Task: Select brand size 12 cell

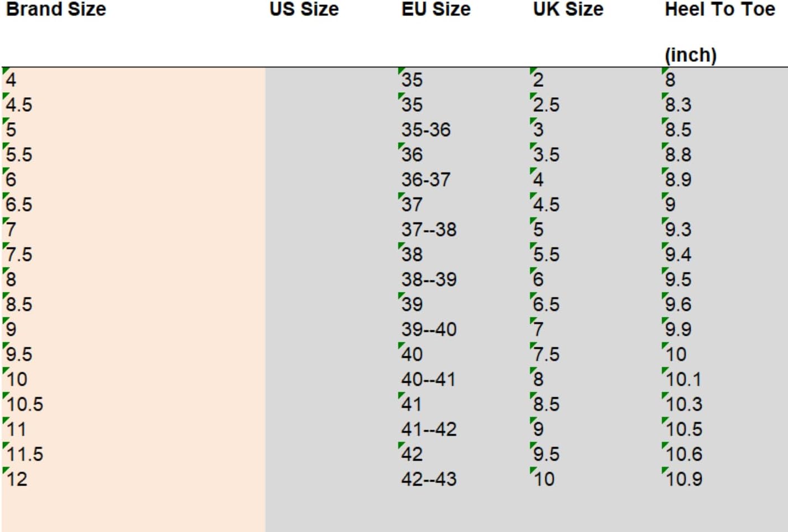Action: pos(17,479)
